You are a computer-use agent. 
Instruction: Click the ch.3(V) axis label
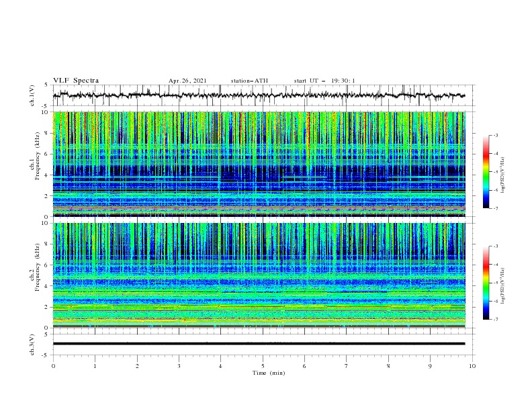32,345
